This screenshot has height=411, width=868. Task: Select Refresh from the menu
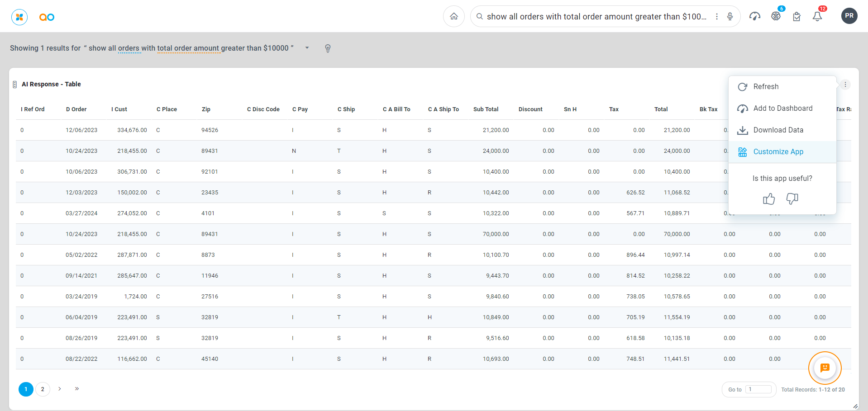[766, 87]
